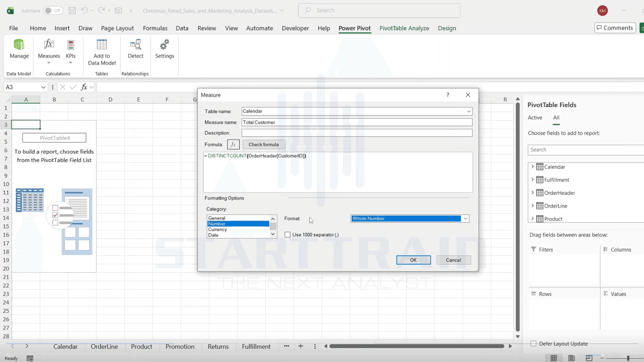Open the Manage data model icon

(x=19, y=49)
